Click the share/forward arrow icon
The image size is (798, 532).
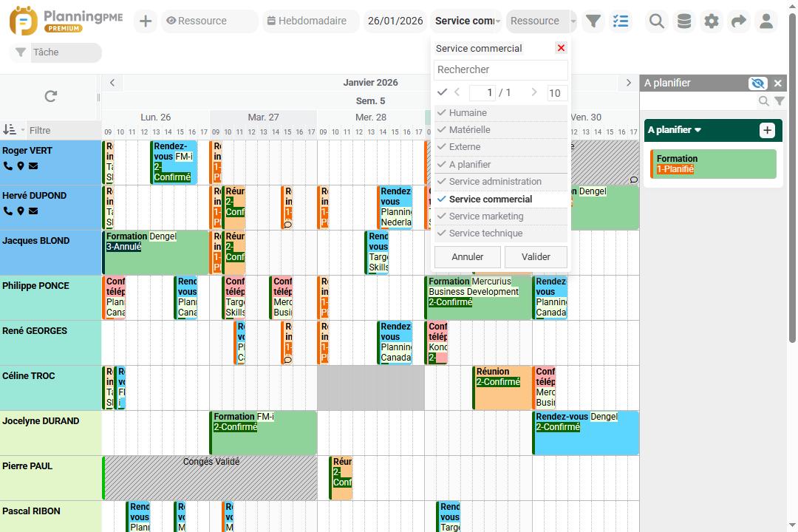coord(738,21)
